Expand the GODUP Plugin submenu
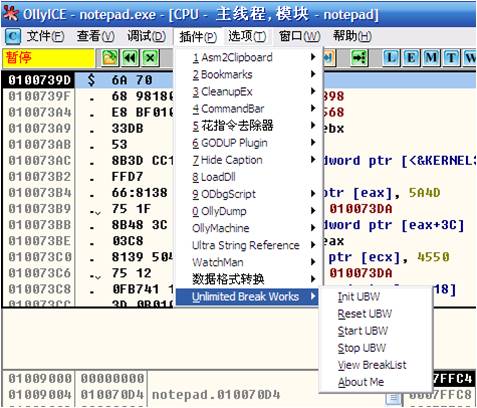 (x=248, y=143)
